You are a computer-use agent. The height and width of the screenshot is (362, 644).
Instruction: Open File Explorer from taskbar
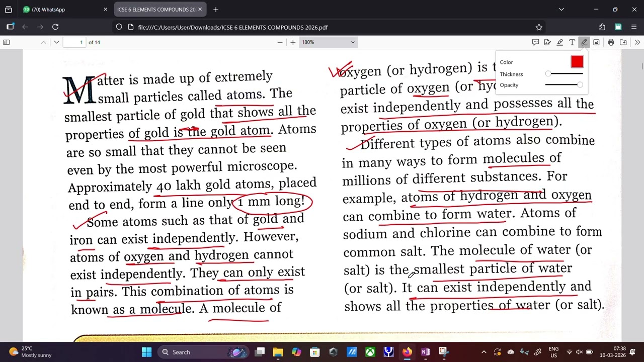[x=278, y=352]
